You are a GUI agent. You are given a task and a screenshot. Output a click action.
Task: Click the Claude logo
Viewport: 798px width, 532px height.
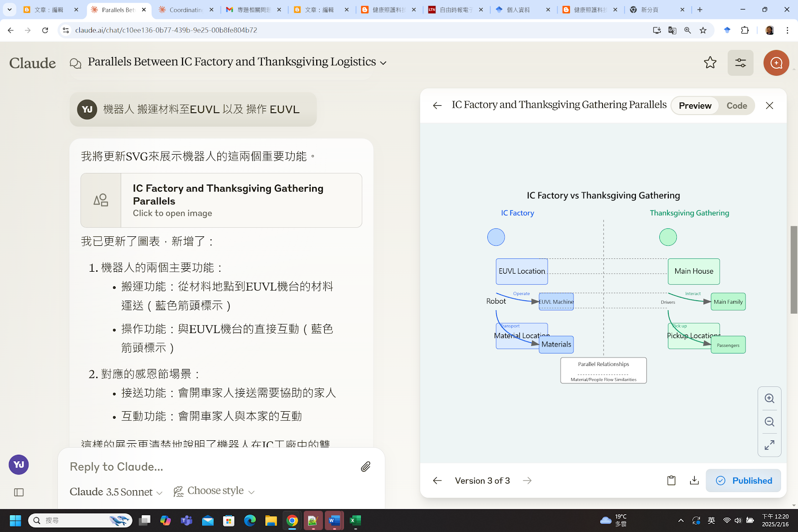[32, 63]
